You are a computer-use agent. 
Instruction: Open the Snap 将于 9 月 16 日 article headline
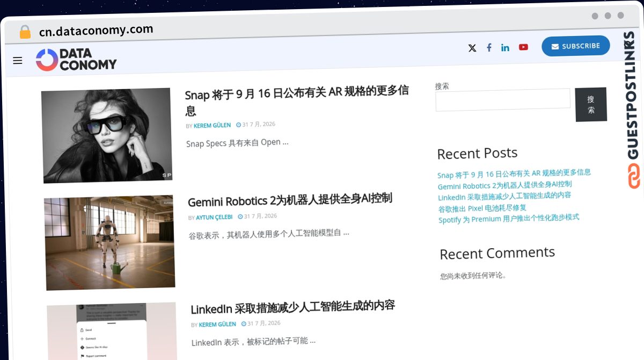pos(297,101)
